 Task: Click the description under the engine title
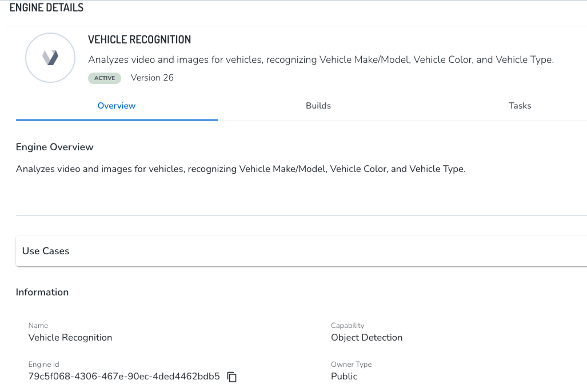(321, 59)
